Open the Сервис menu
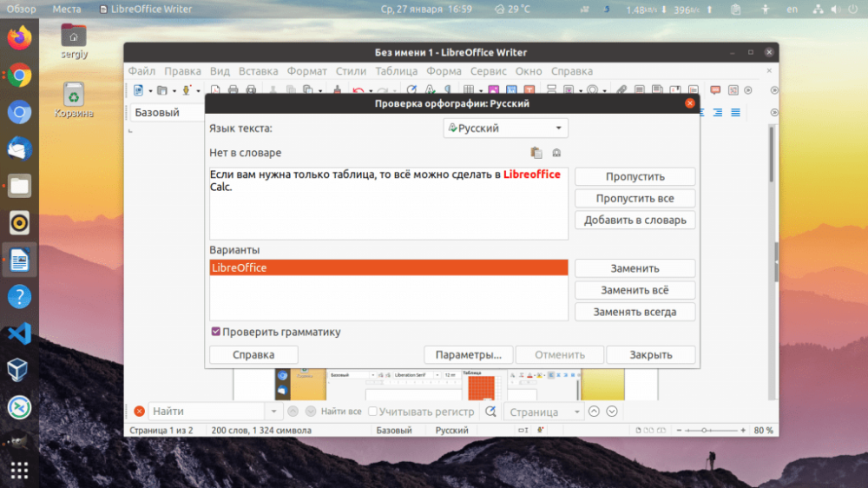Screen dimensions: 868x488 [488, 71]
